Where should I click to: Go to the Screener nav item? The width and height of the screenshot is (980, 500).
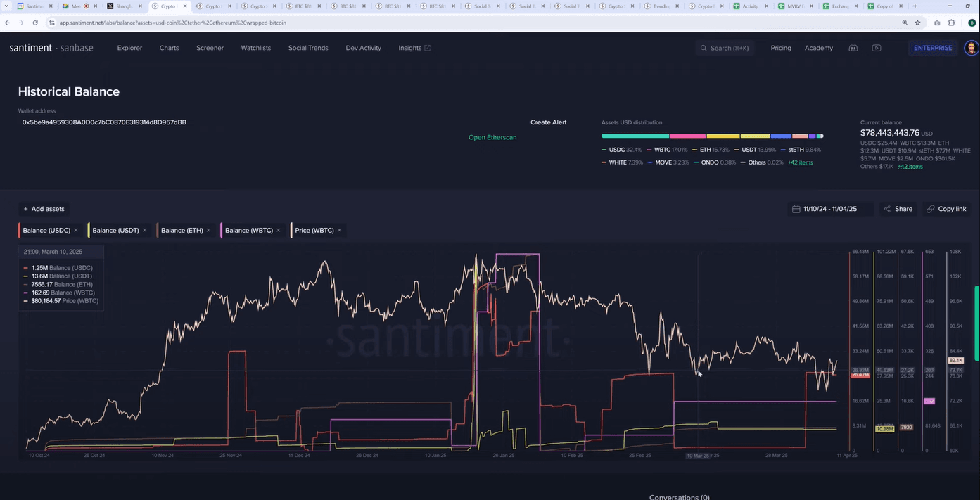coord(210,48)
